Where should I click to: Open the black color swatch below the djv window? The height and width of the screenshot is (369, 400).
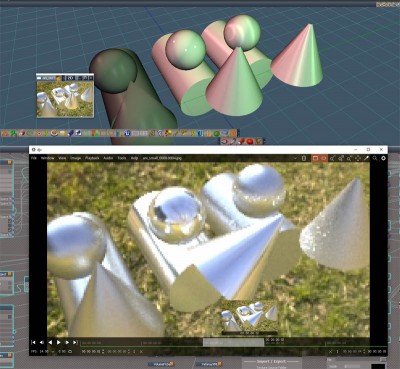[x=378, y=366]
